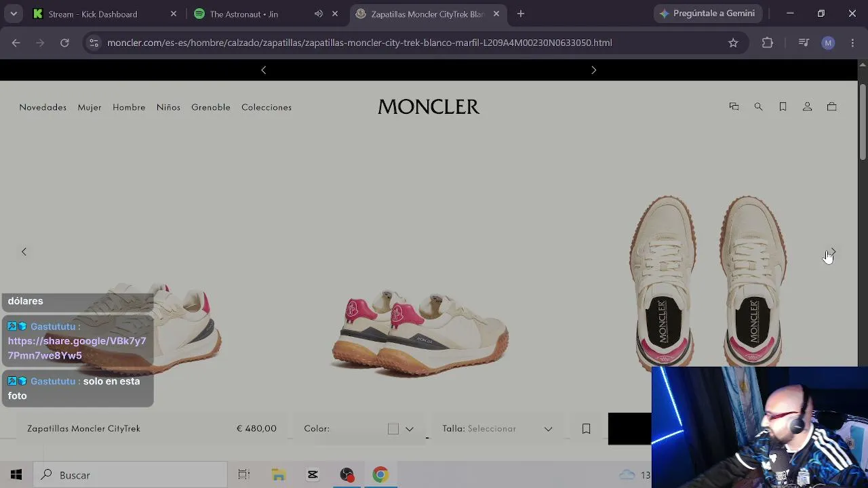Open the Novedades menu
Screen dimensions: 868x488
point(43,107)
